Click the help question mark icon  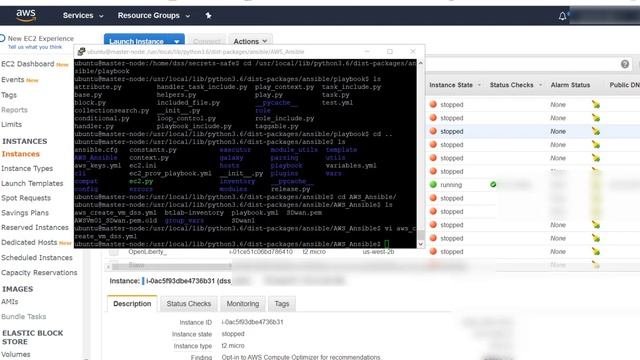coord(624,64)
